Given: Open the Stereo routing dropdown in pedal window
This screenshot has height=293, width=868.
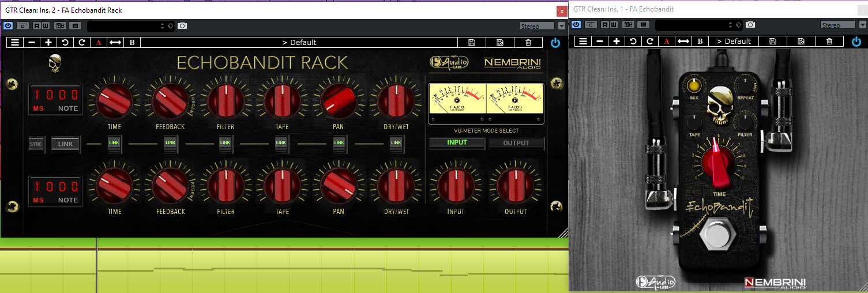Looking at the screenshot, I should click(839, 25).
